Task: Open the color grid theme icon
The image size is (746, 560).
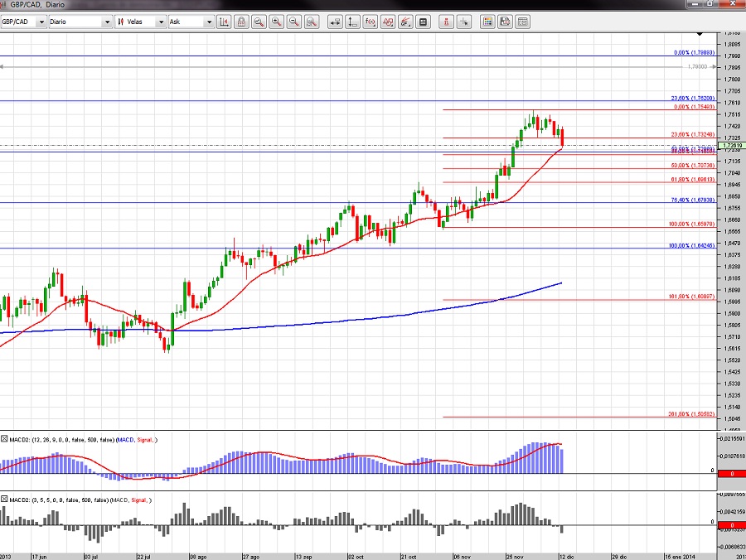Action: pyautogui.click(x=487, y=22)
